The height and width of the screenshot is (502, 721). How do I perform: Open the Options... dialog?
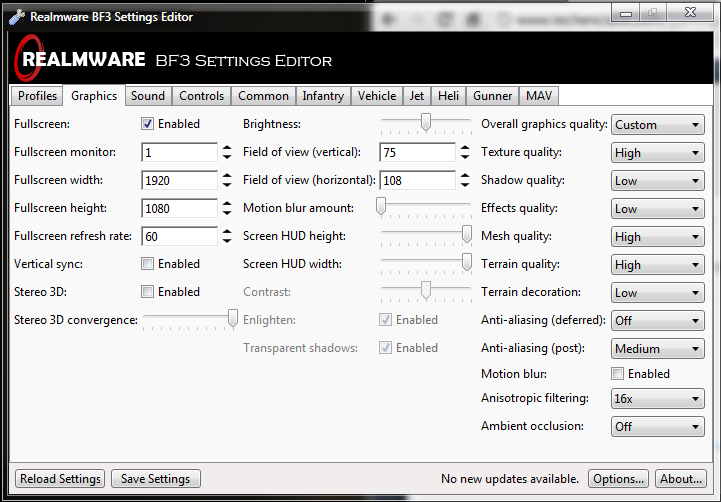point(618,479)
